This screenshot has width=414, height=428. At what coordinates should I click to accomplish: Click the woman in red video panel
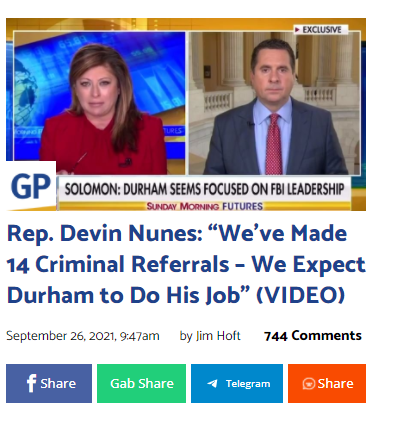pyautogui.click(x=100, y=103)
